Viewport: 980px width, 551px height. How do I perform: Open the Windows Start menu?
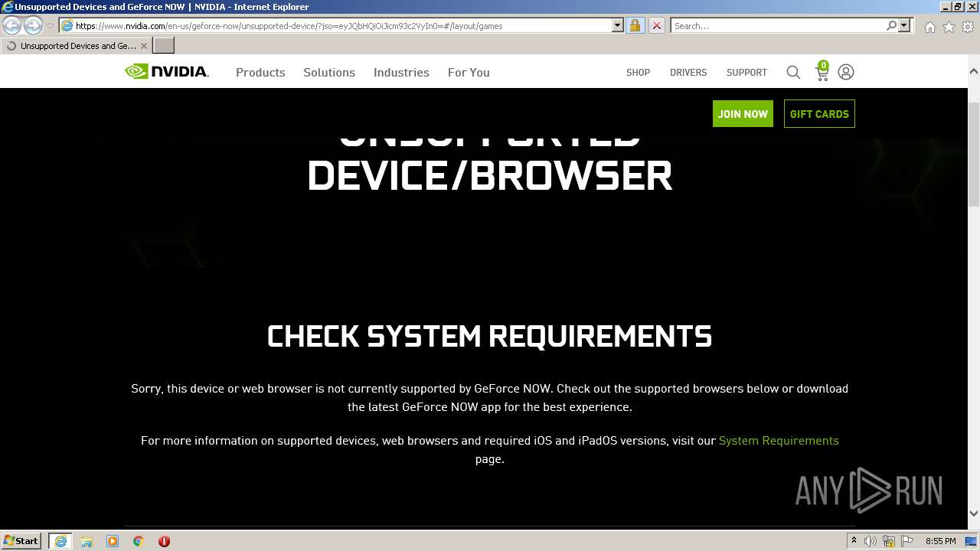pos(21,541)
